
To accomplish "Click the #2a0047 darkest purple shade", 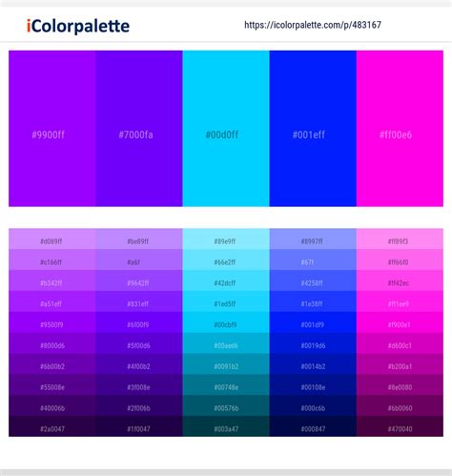I will click(52, 426).
